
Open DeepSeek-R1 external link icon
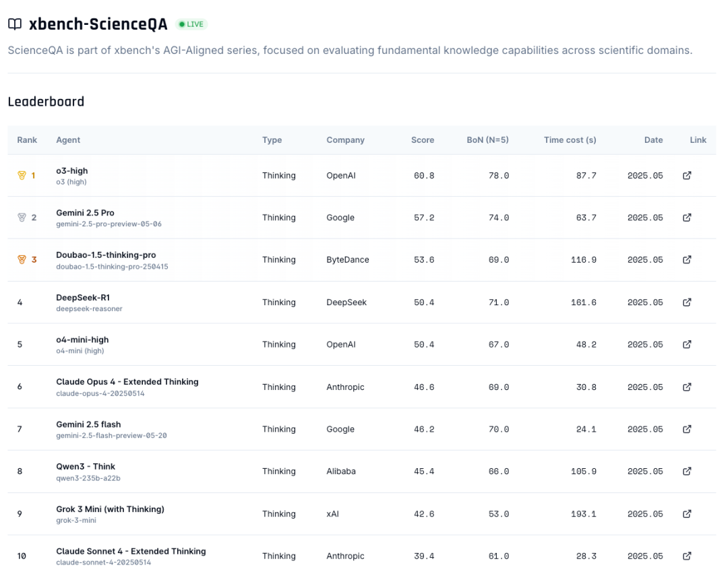click(687, 302)
